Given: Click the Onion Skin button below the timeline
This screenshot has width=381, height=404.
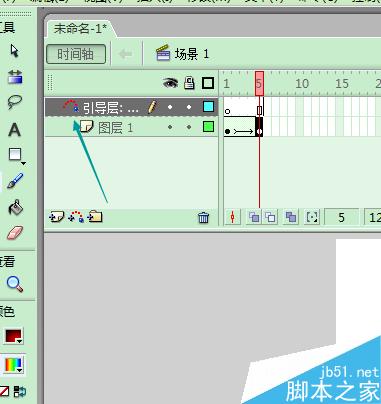Looking at the screenshot, I should click(254, 217).
